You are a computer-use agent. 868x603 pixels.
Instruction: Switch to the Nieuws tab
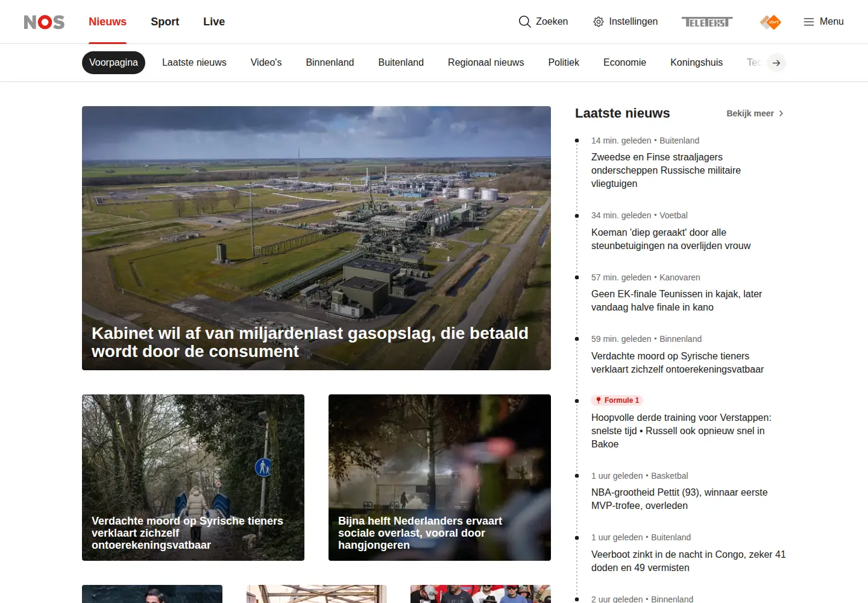click(x=107, y=22)
